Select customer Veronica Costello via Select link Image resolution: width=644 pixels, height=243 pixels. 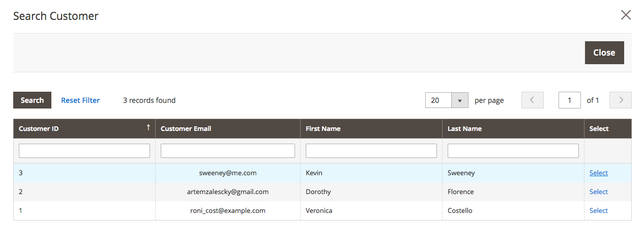click(599, 210)
